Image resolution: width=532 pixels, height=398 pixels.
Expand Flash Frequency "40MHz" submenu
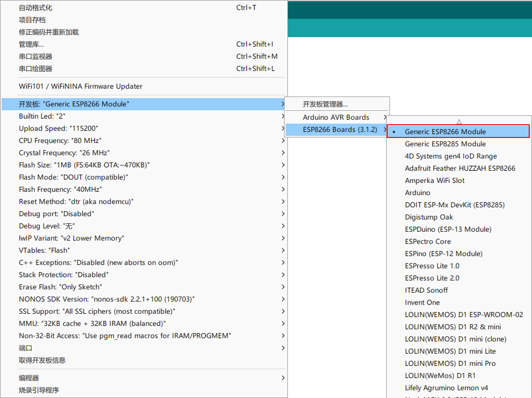coord(144,190)
